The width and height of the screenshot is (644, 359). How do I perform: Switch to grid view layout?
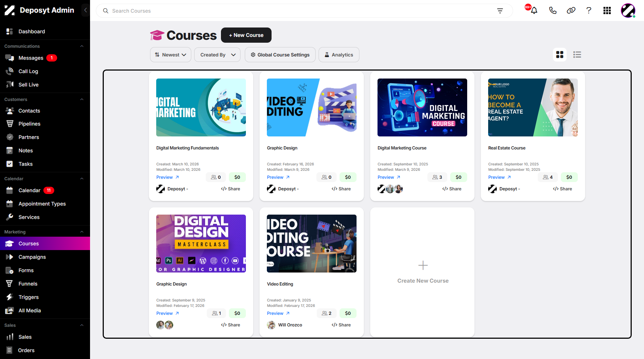click(560, 55)
